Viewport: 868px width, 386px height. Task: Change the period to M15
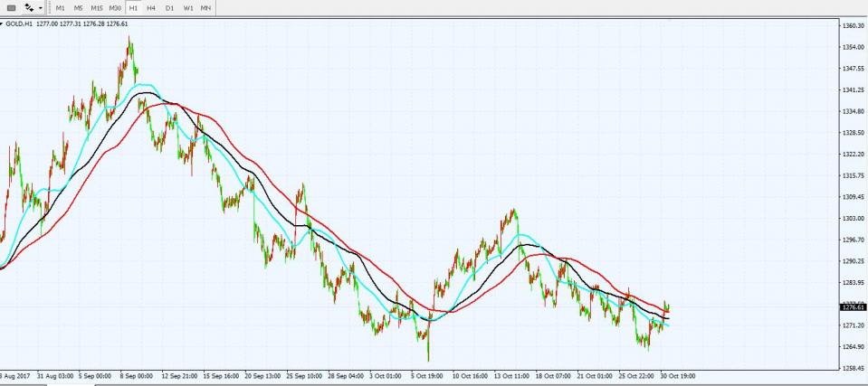coord(97,7)
